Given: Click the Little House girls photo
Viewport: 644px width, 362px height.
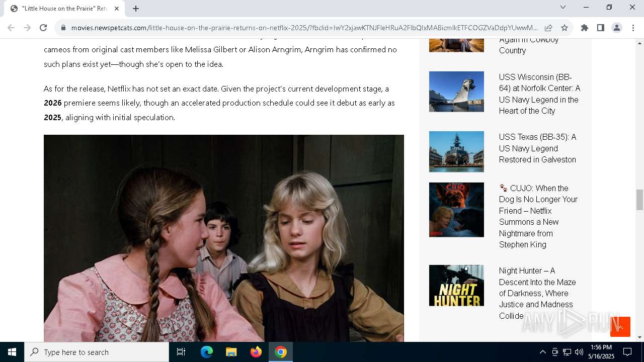Looking at the screenshot, I should coord(224,238).
